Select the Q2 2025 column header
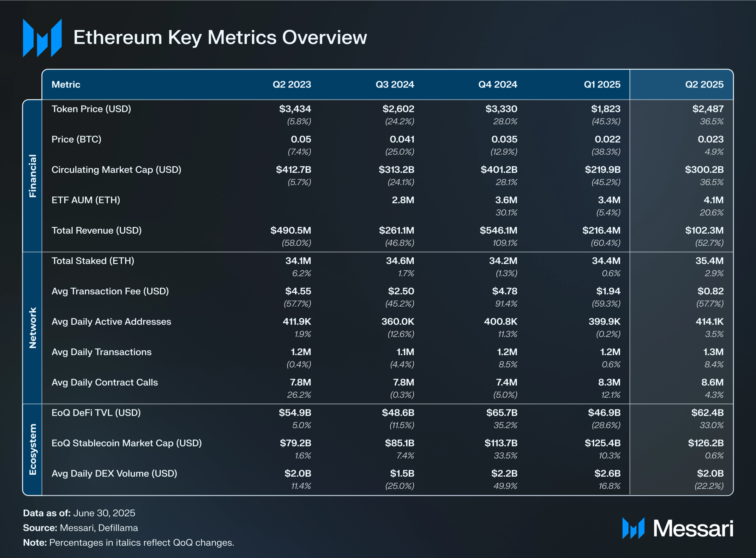 704,84
